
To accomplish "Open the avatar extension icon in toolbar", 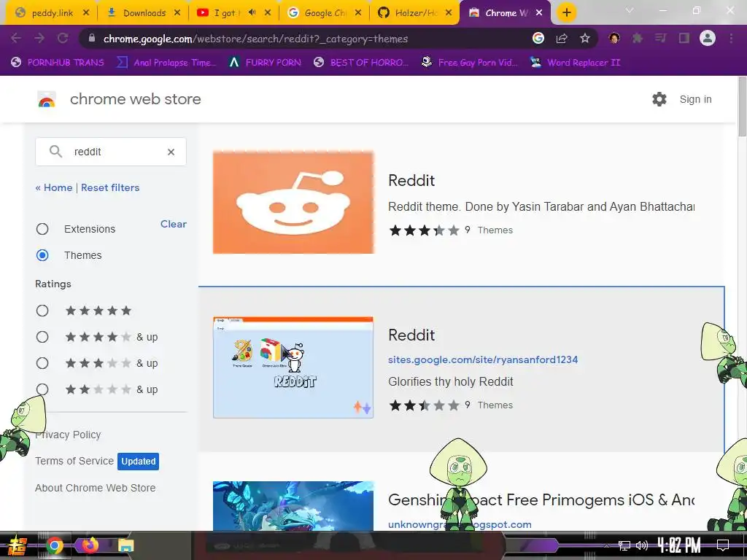I will pos(614,38).
